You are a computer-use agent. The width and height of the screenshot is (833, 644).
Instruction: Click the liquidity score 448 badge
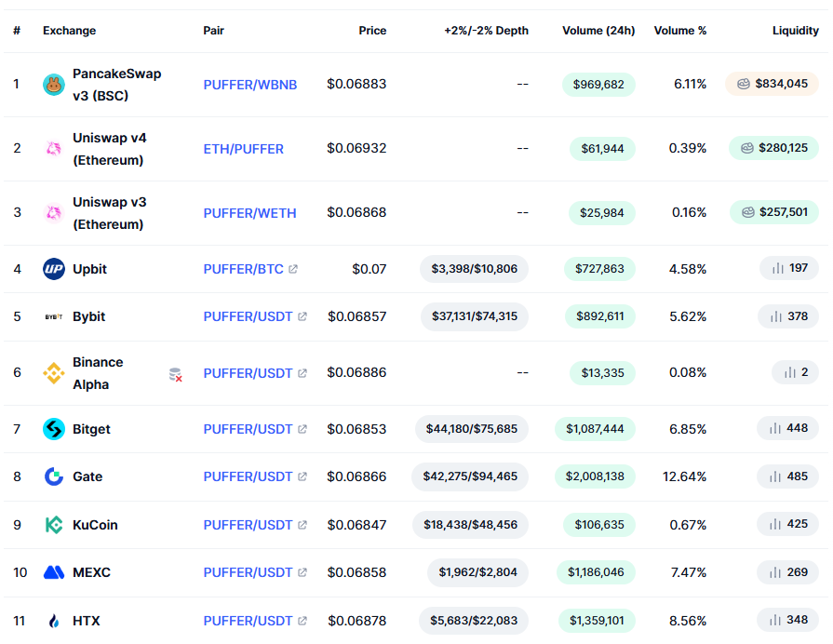pyautogui.click(x=787, y=428)
